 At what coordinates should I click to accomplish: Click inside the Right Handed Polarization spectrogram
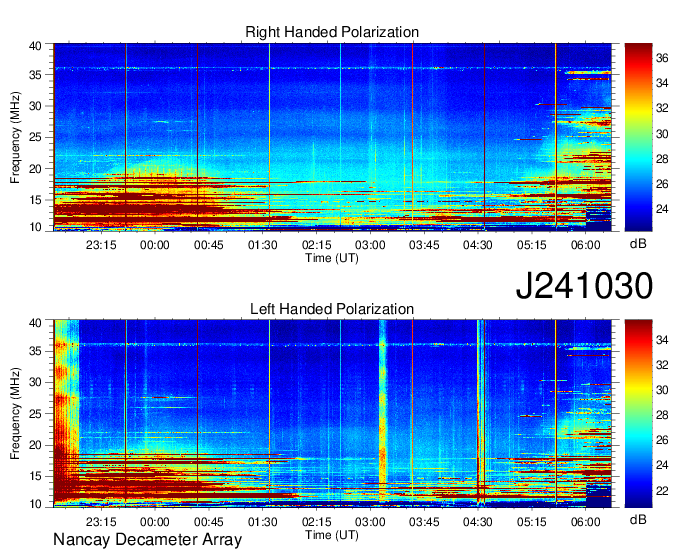pyautogui.click(x=333, y=137)
